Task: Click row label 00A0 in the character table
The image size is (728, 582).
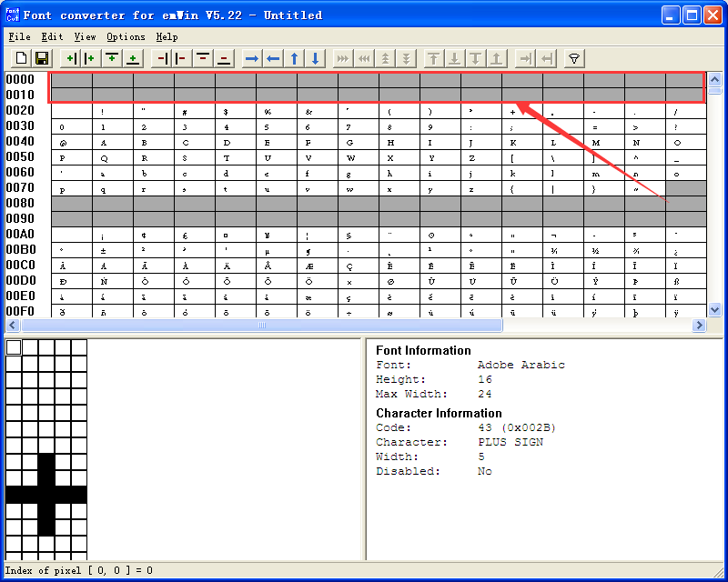Action: point(20,234)
